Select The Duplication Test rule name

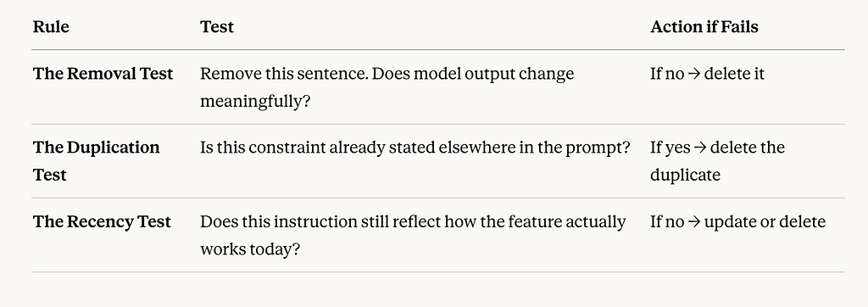point(97,161)
